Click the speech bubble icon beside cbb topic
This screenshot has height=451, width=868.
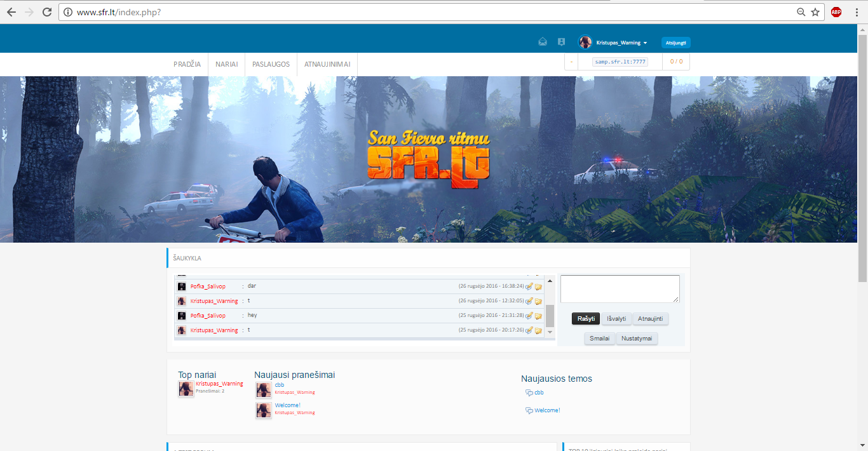[529, 393]
